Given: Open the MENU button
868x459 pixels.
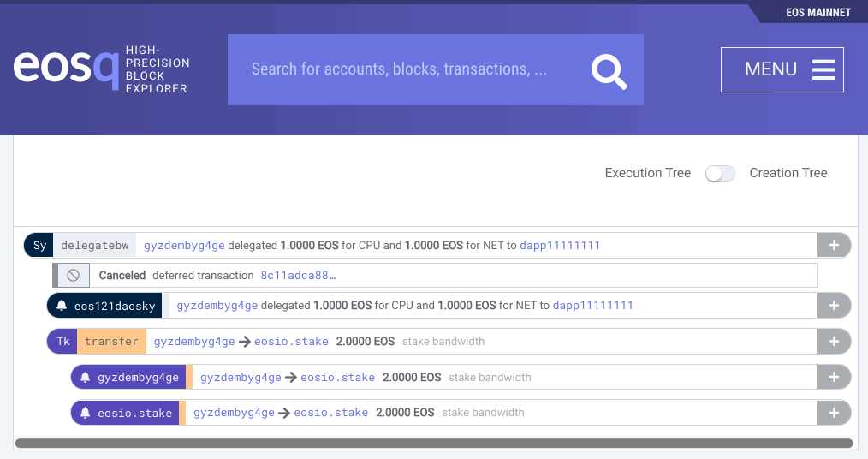Looking at the screenshot, I should pos(782,69).
